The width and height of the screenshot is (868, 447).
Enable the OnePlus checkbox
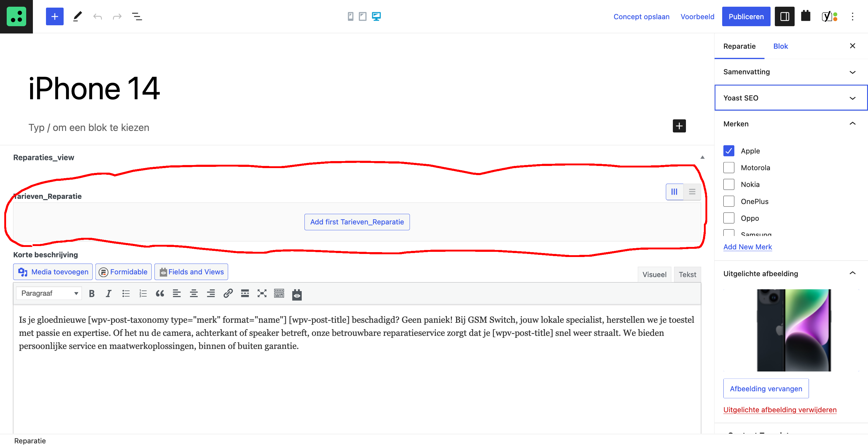pos(729,201)
